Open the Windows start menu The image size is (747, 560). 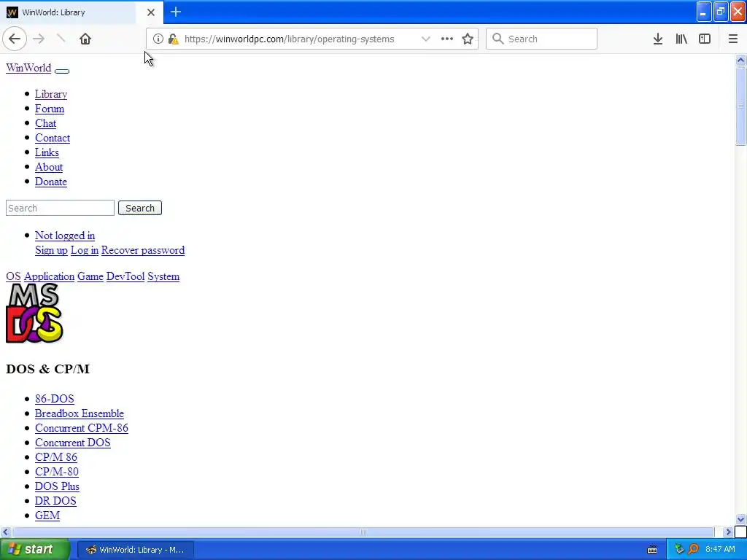35,550
